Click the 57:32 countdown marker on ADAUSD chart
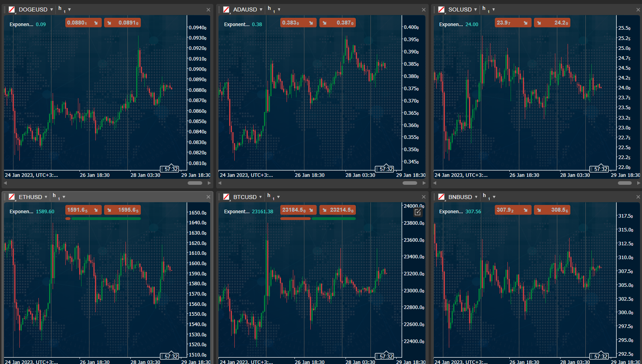The image size is (642, 364). pyautogui.click(x=384, y=169)
